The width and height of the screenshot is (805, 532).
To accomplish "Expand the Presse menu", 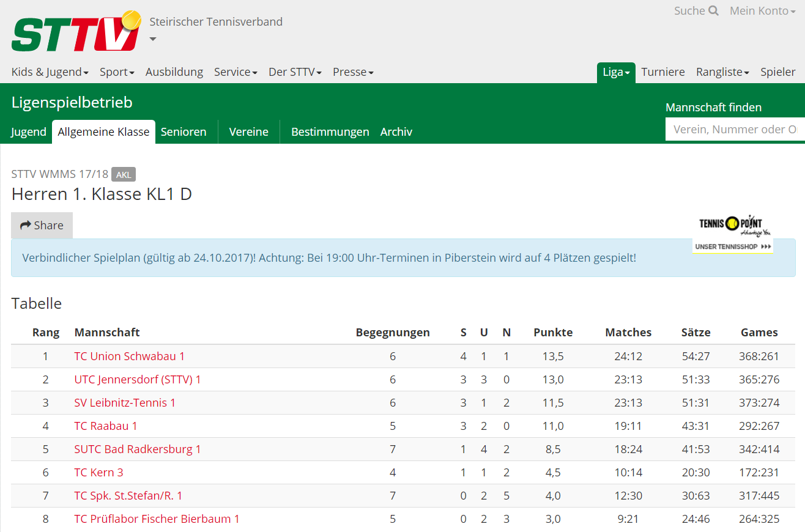I will pyautogui.click(x=353, y=72).
